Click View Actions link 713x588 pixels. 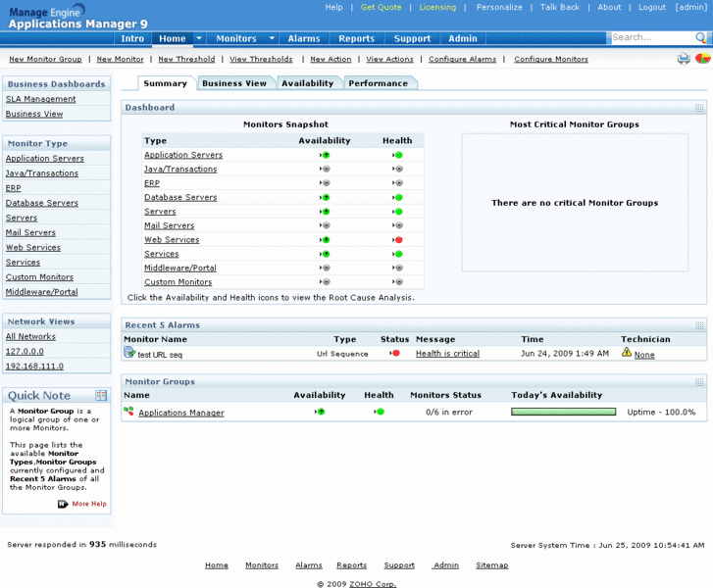tap(390, 59)
